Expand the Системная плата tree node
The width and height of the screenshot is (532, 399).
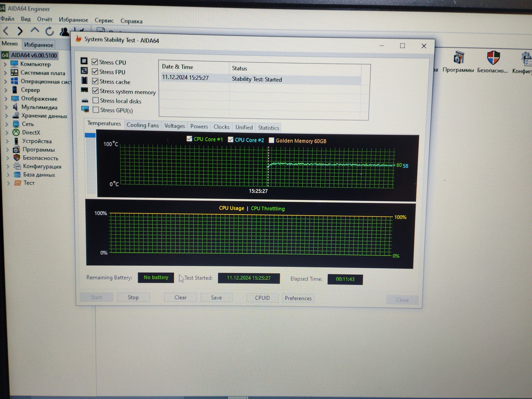(6, 73)
